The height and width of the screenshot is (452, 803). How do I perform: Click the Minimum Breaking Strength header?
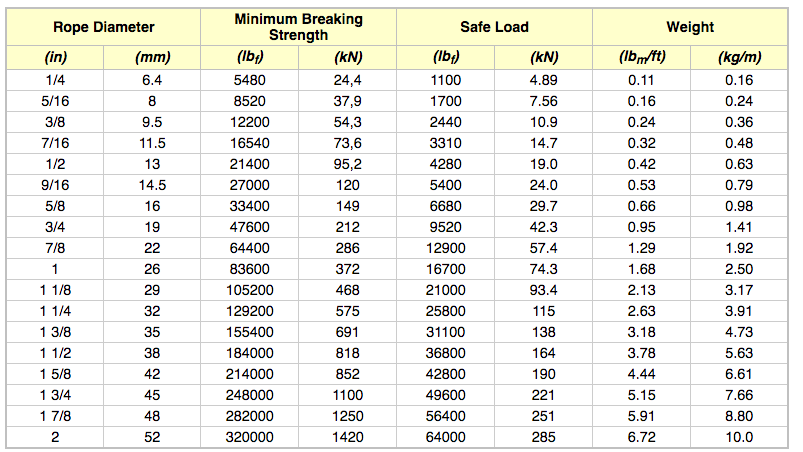[298, 27]
